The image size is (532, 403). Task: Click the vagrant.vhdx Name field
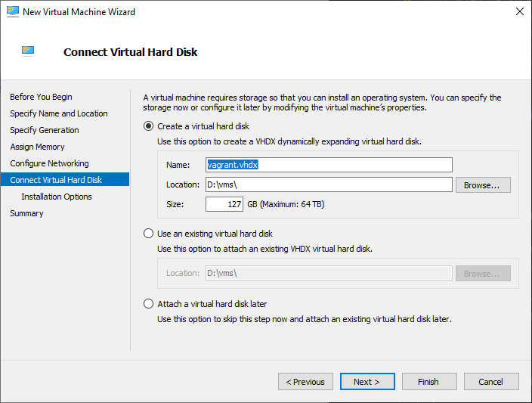[x=329, y=165]
